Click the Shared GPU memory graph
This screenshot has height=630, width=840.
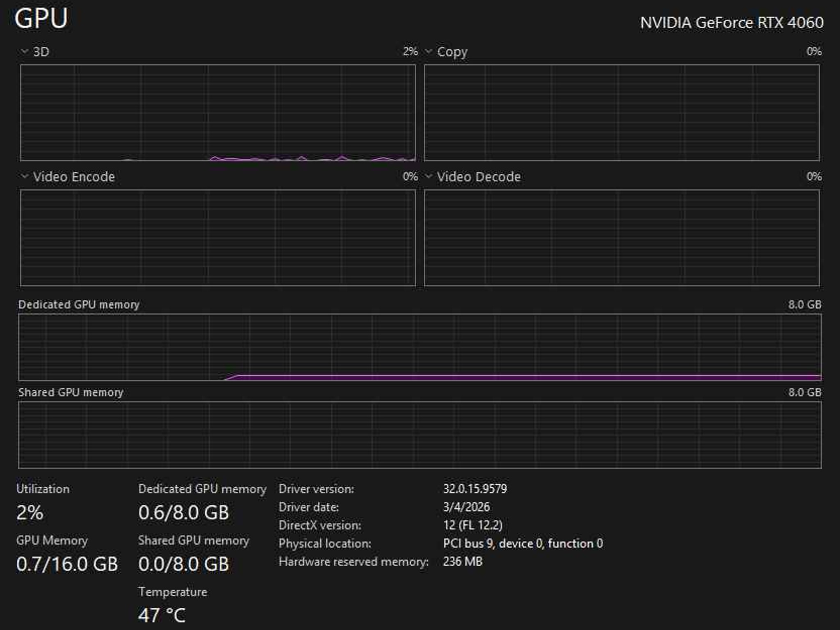420,435
